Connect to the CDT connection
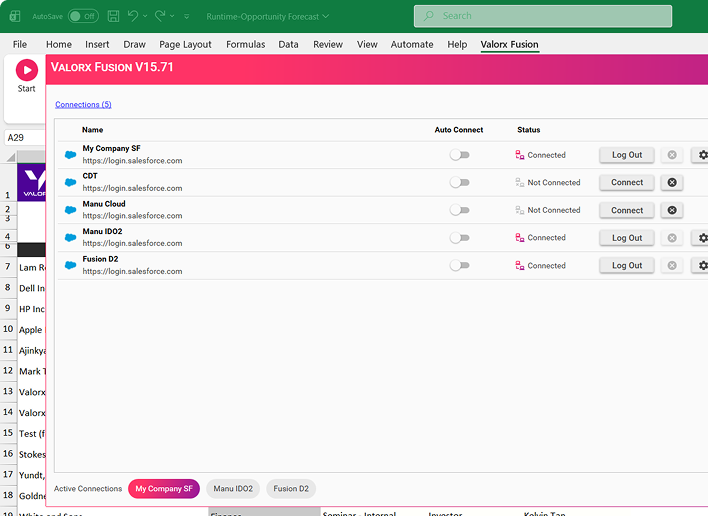This screenshot has height=516, width=708. coord(627,182)
